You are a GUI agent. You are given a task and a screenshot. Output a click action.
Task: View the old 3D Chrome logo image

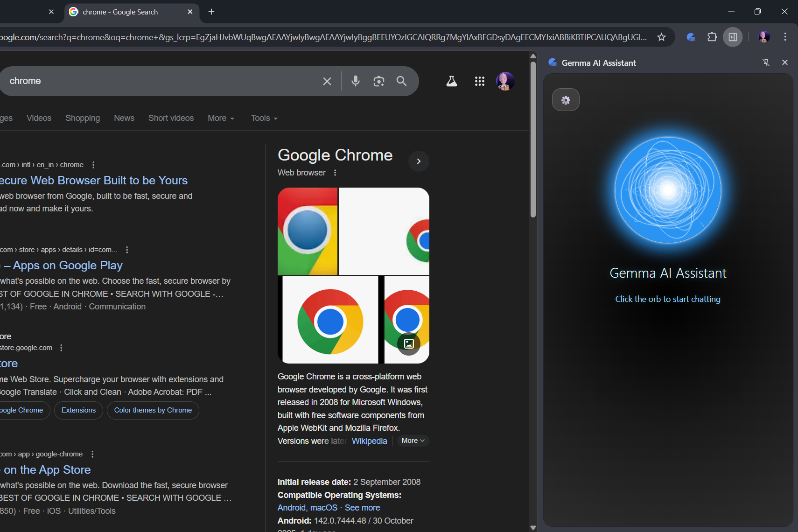[x=308, y=231]
